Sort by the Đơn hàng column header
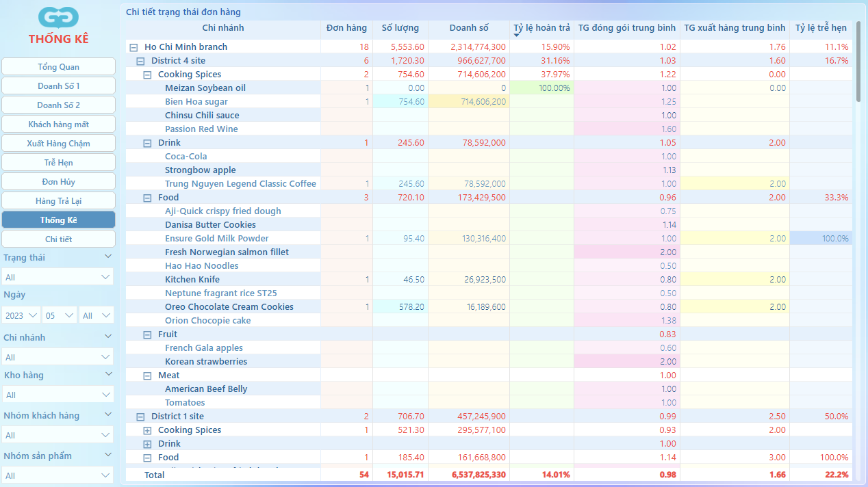Image resolution: width=868 pixels, height=487 pixels. click(346, 28)
